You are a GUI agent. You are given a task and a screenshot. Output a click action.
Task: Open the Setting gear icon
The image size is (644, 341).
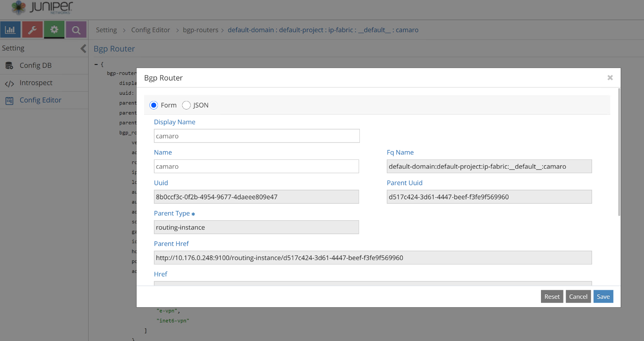54,30
